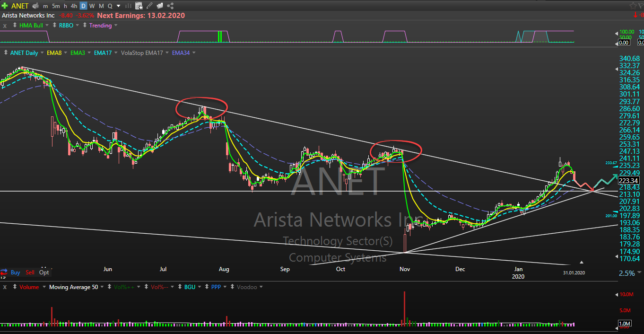
Task: Click the Buy button
Action: tap(15, 272)
